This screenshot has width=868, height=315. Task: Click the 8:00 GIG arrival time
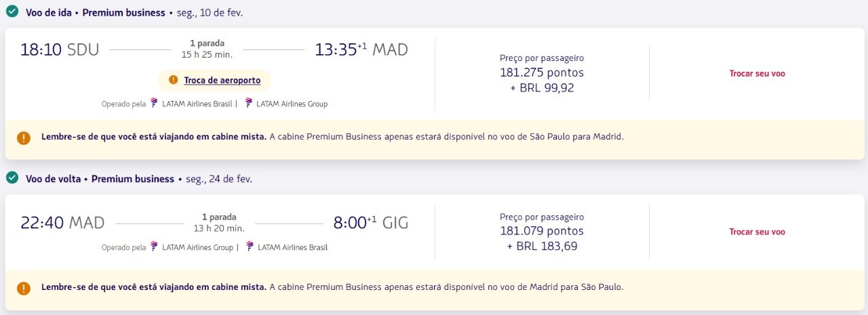click(371, 223)
